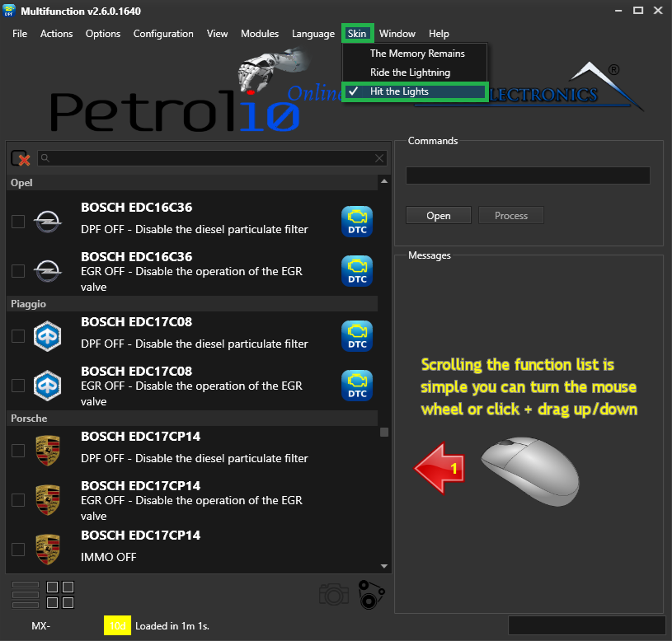Click the DTC icon for Opel DPF OFF
The width and height of the screenshot is (672, 641).
357,222
